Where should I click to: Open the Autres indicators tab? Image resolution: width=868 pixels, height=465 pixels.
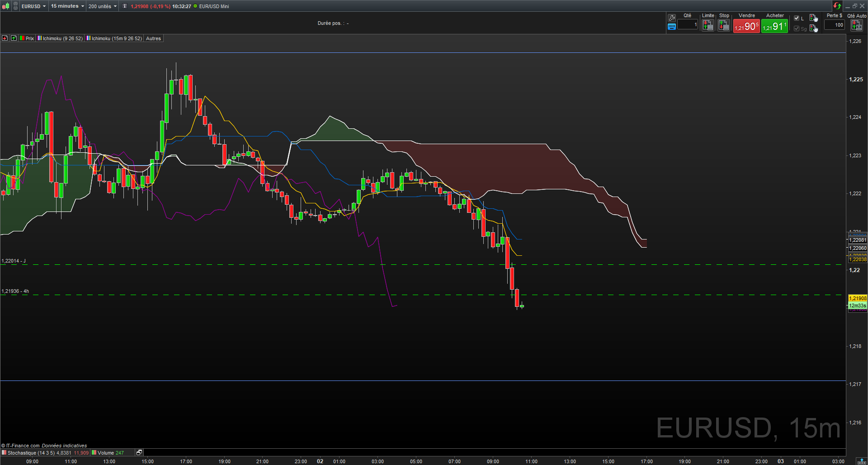(153, 38)
